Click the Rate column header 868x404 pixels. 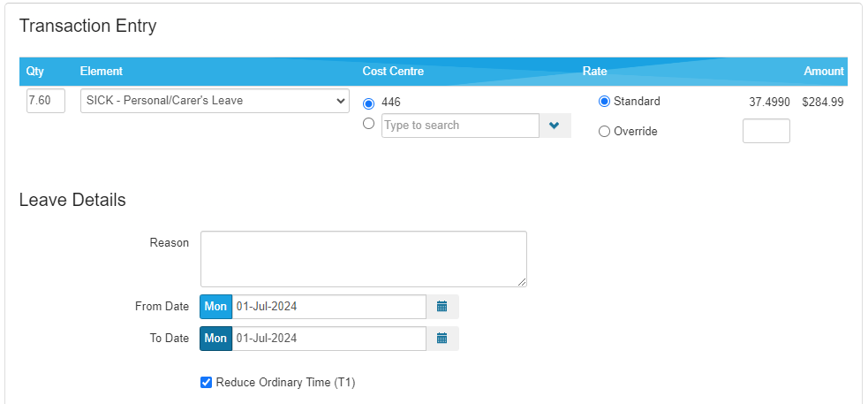[x=594, y=71]
